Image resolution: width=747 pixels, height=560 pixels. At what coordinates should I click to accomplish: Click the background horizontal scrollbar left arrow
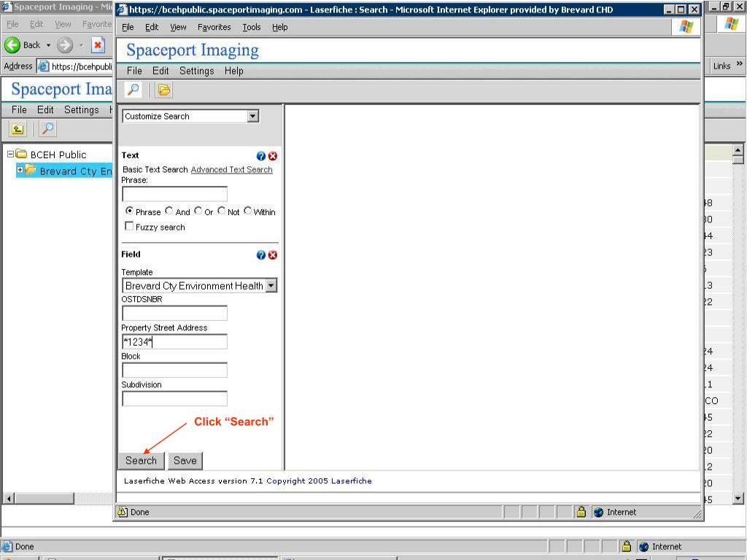(x=9, y=499)
